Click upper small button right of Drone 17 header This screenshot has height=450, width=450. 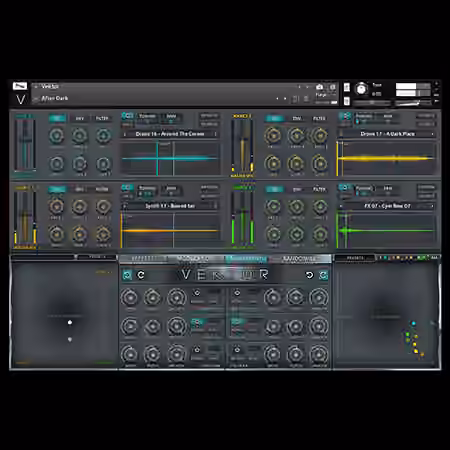pyautogui.click(x=426, y=116)
